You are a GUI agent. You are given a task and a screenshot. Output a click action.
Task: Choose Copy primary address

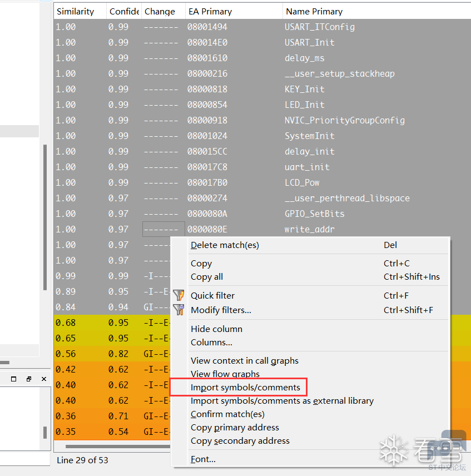(310, 428)
